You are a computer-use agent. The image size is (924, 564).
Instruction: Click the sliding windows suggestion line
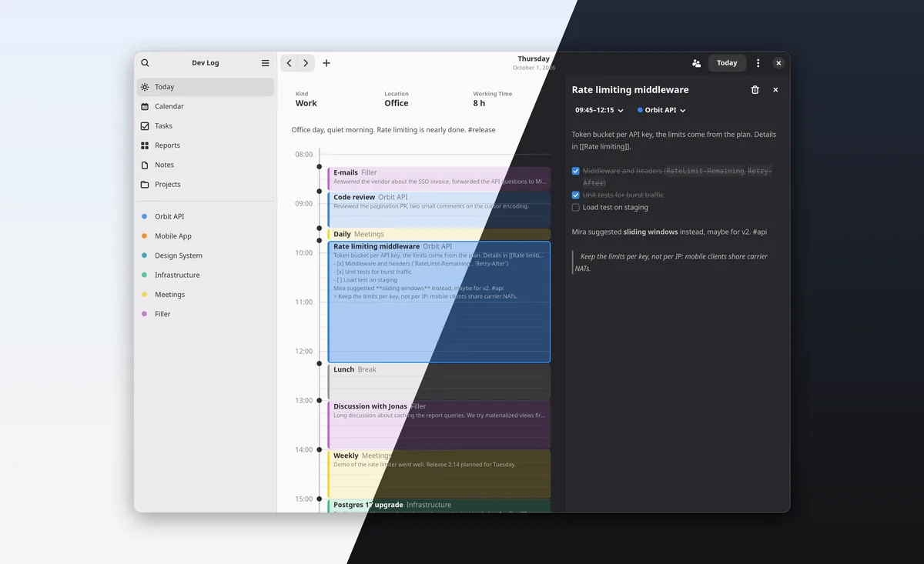click(x=669, y=232)
